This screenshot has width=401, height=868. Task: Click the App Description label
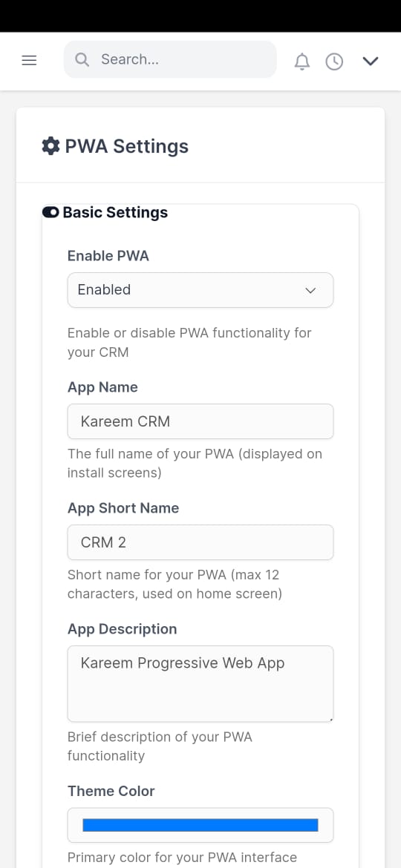pyautogui.click(x=123, y=629)
